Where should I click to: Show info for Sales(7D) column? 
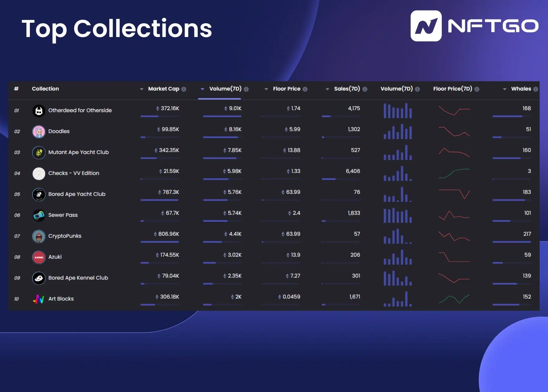365,89
